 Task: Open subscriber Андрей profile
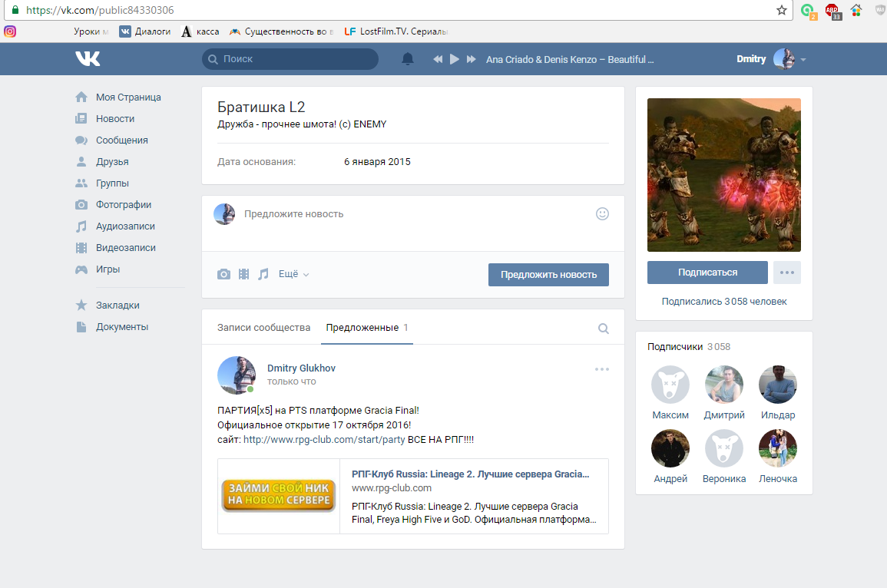coord(670,456)
